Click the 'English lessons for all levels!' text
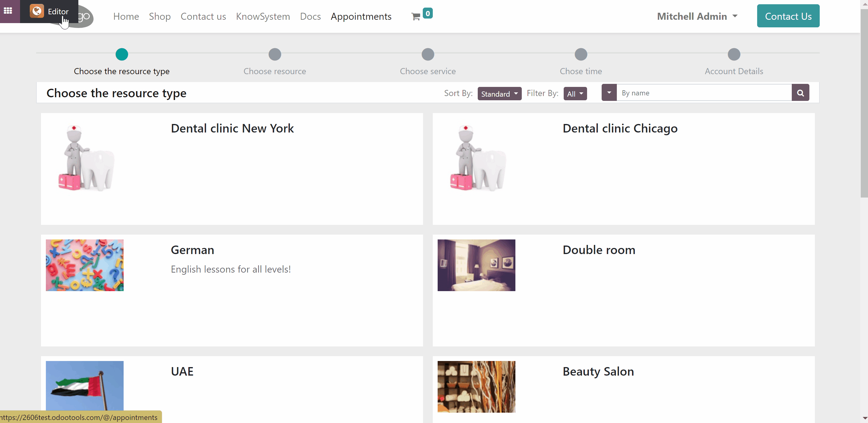 231,269
